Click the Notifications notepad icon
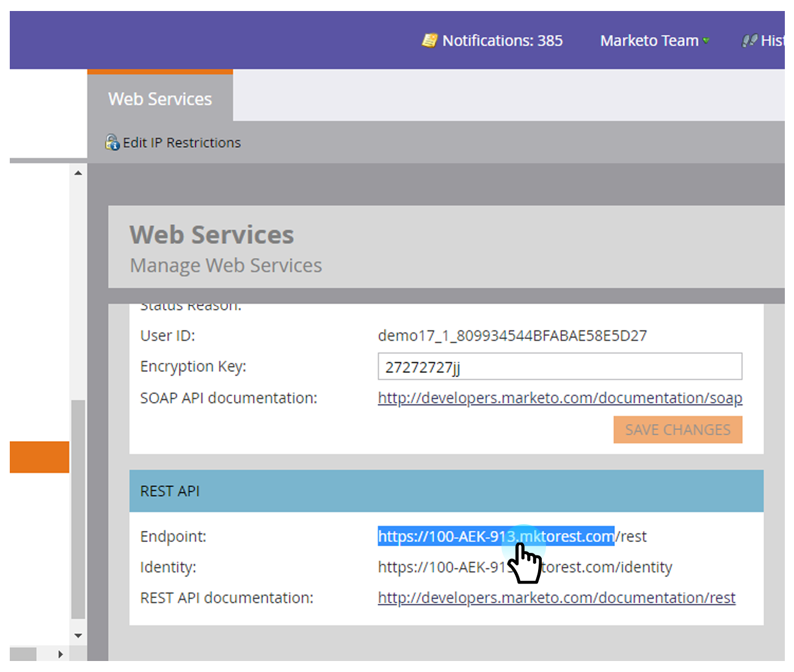This screenshot has width=794, height=672. pos(429,40)
